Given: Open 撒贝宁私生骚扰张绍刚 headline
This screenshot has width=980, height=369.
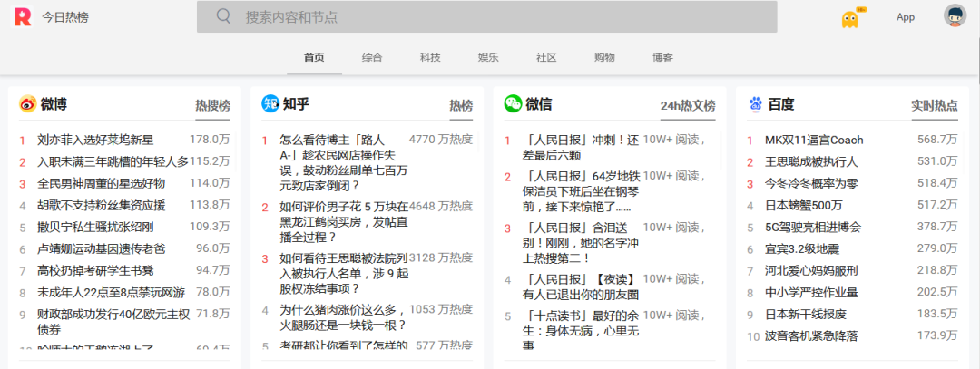Looking at the screenshot, I should (95, 228).
